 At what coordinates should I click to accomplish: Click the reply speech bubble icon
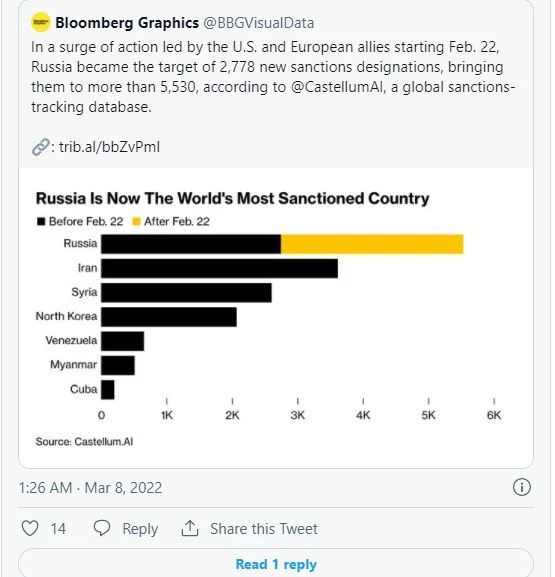[x=102, y=528]
